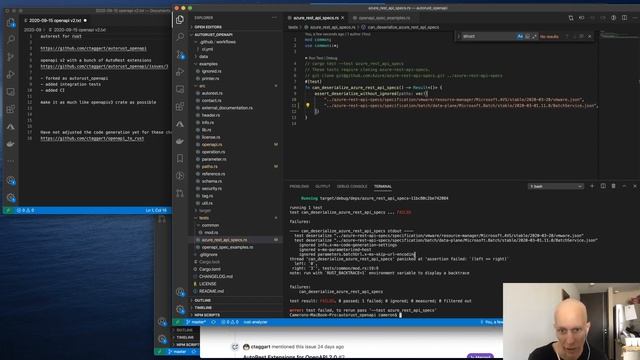Screen dimensions: 640x360
Task: Open changes icon in editor title bar
Action: pyautogui.click(x=571, y=18)
